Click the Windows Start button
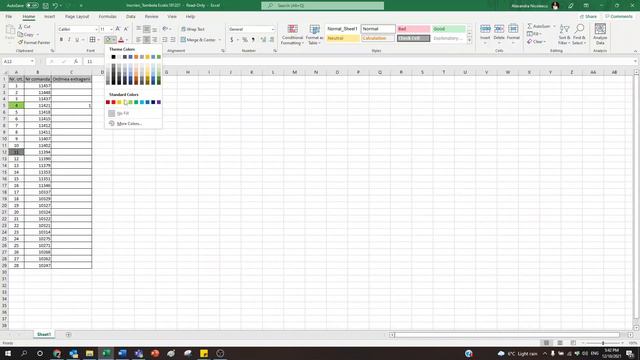Viewport: 640px width, 360px height. [8, 353]
